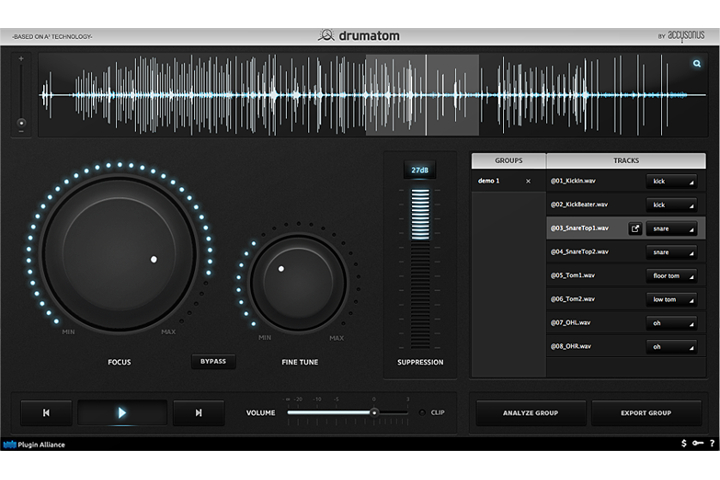This screenshot has width=720, height=480.
Task: Toggle the BYPASS switch
Action: [x=213, y=362]
